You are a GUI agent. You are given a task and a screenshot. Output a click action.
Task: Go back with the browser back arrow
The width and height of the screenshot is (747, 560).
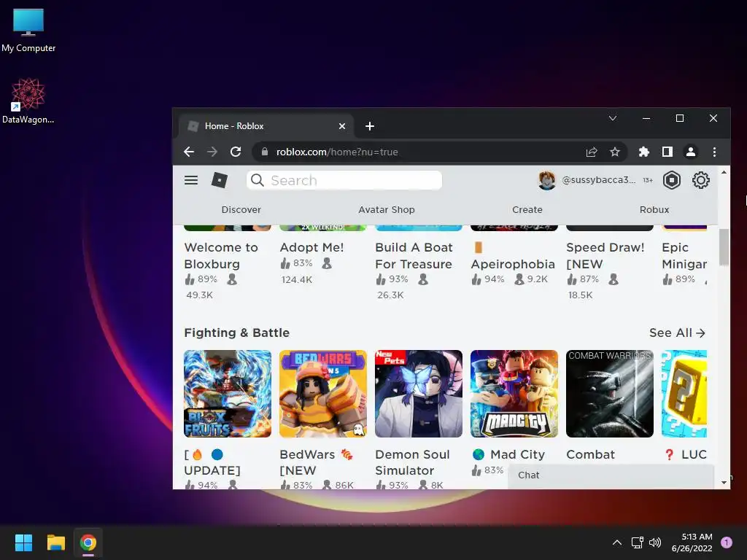tap(189, 152)
